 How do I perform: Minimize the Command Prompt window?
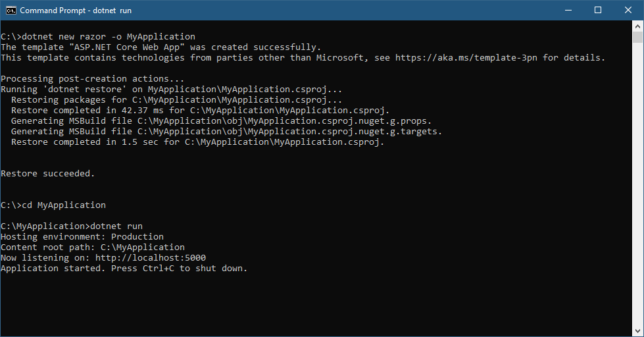[568, 11]
